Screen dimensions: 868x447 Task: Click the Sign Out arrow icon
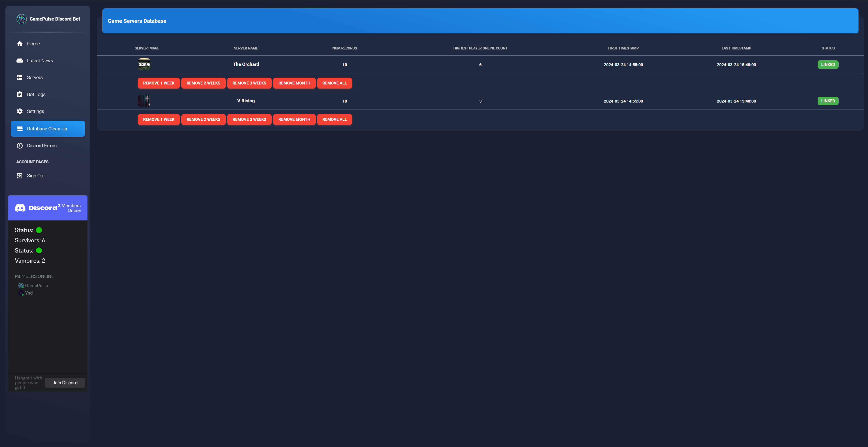coord(19,176)
